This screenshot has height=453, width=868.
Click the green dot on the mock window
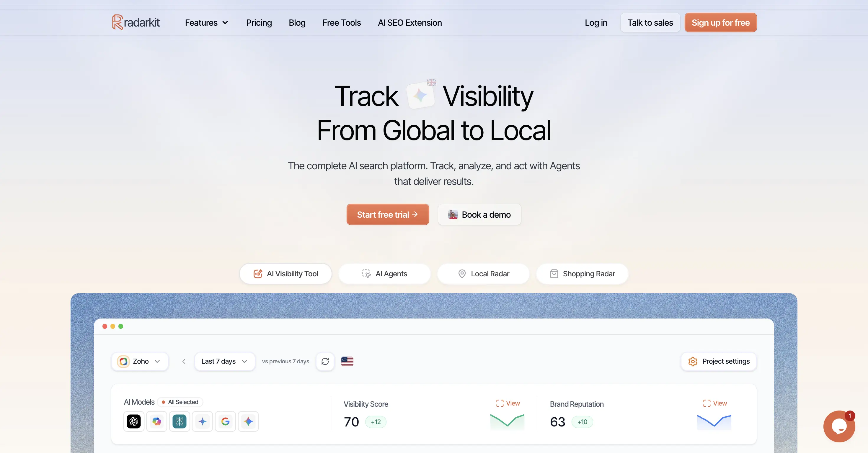121,326
